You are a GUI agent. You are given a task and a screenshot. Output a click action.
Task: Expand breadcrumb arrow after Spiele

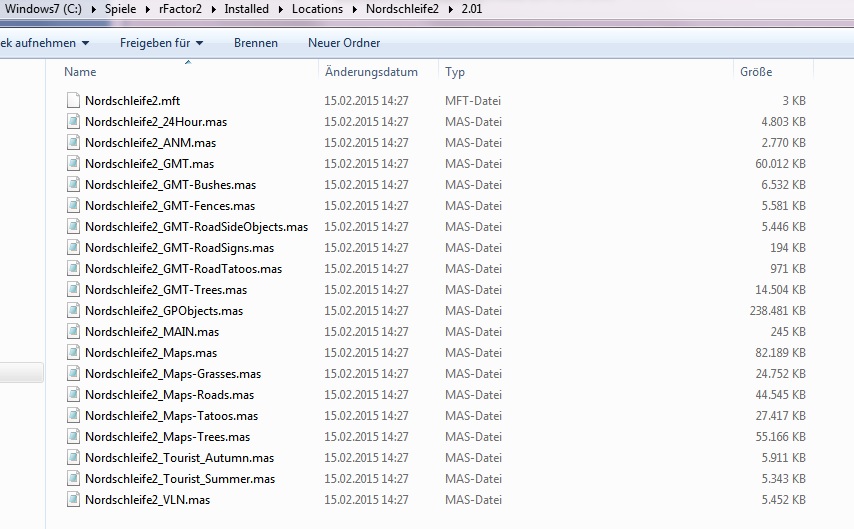[x=148, y=9]
